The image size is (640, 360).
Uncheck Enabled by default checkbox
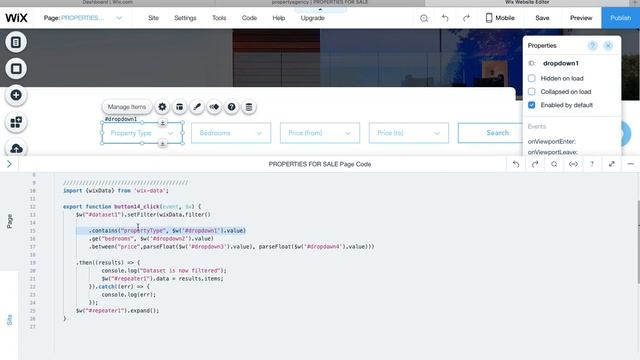531,105
